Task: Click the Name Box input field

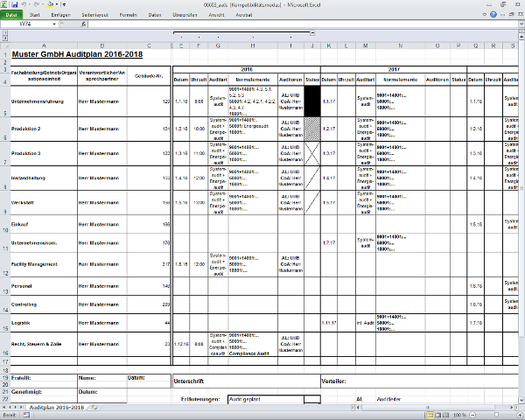Action: 31,24
